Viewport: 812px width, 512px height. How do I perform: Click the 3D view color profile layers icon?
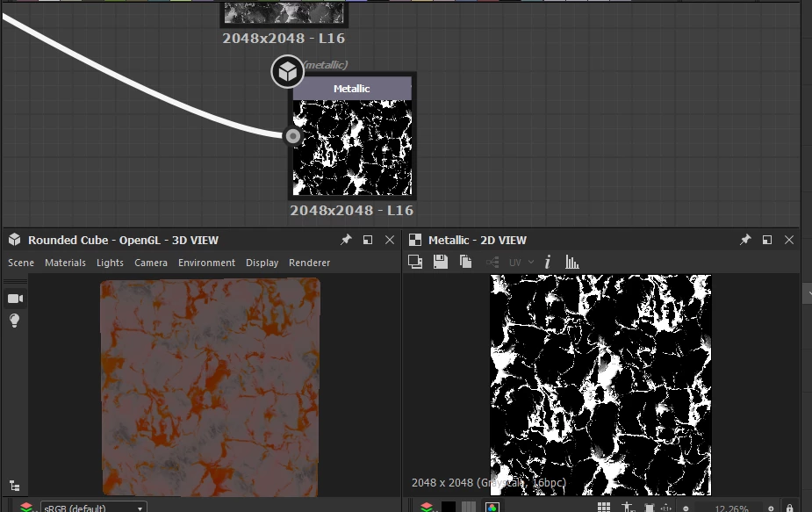pyautogui.click(x=27, y=508)
